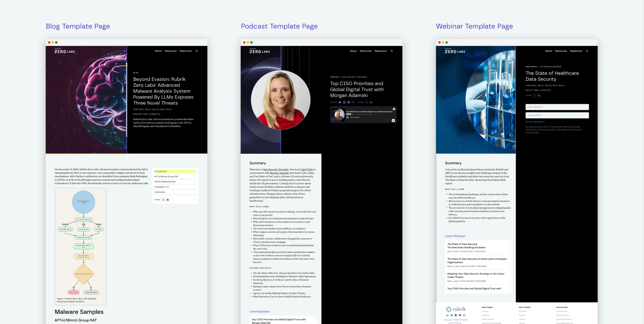Share webinar on X icon
Viewport: 644px width, 324px height.
tap(534, 95)
